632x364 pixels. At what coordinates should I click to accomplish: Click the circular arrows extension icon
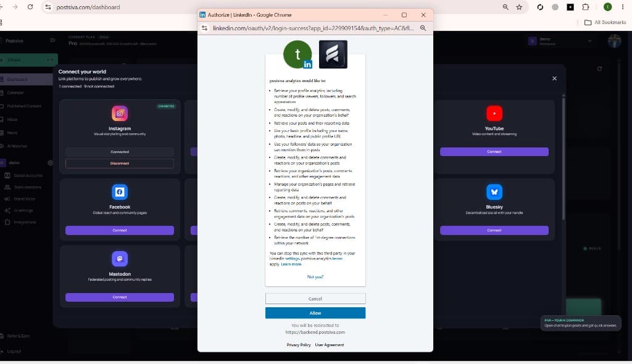click(540, 7)
